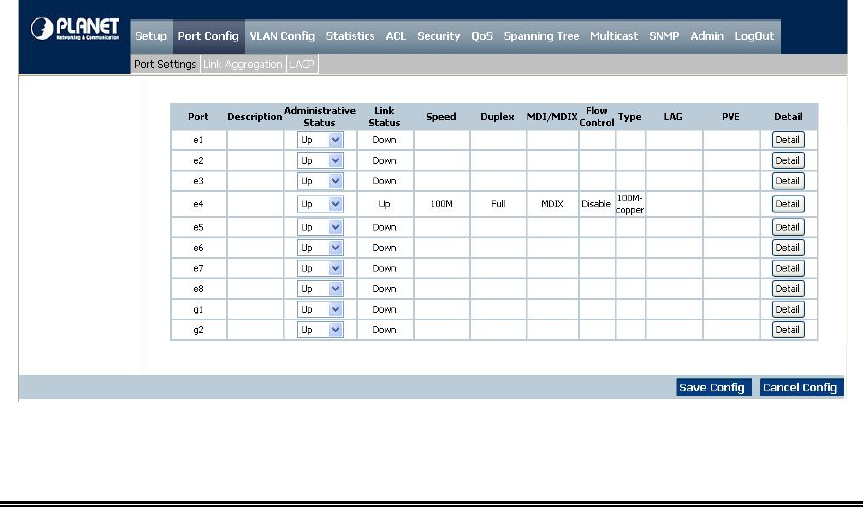Screen dimensions: 863x507
Task: Open the SNMP menu
Action: 664,36
